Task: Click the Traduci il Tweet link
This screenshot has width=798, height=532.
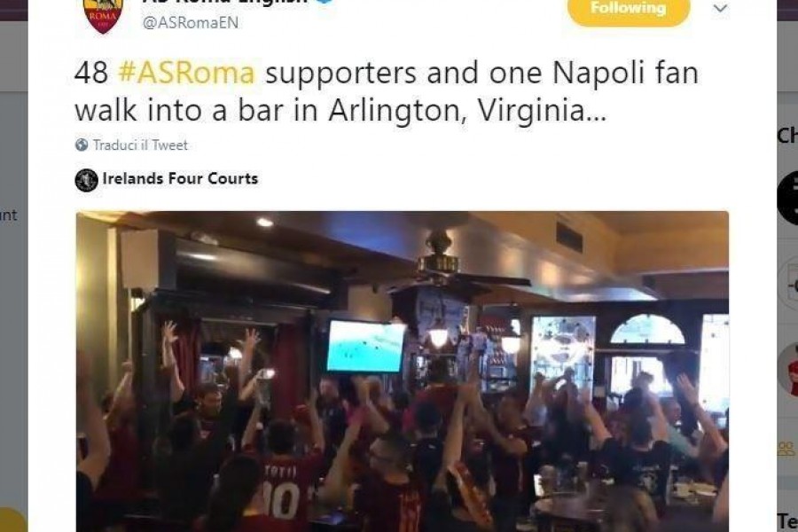Action: (x=140, y=145)
